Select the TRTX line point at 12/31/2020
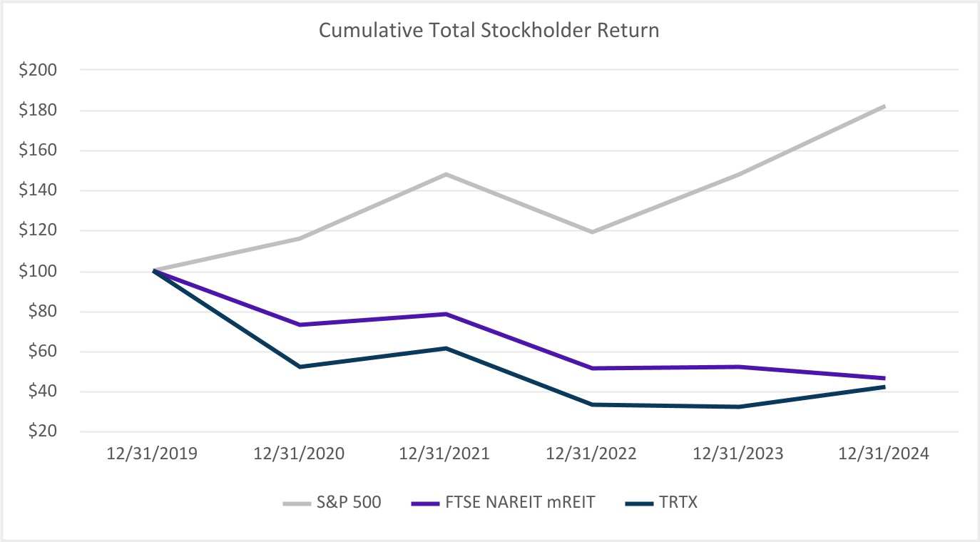980x542 pixels. point(300,367)
